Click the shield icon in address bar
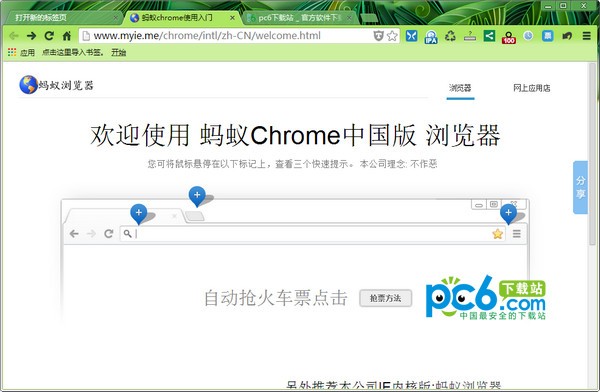The image size is (600, 392). click(378, 36)
